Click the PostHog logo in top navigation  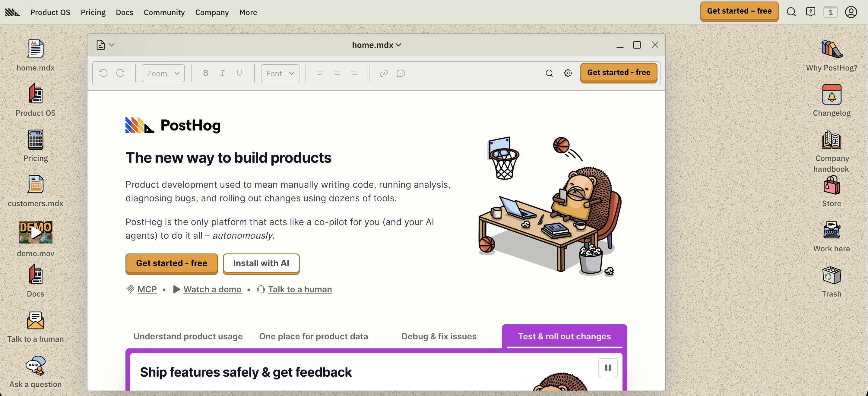[x=12, y=12]
